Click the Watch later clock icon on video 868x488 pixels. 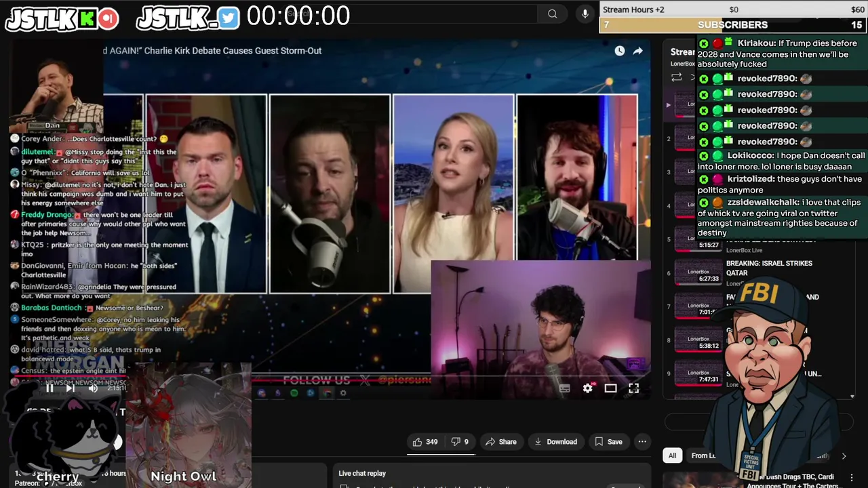point(620,51)
